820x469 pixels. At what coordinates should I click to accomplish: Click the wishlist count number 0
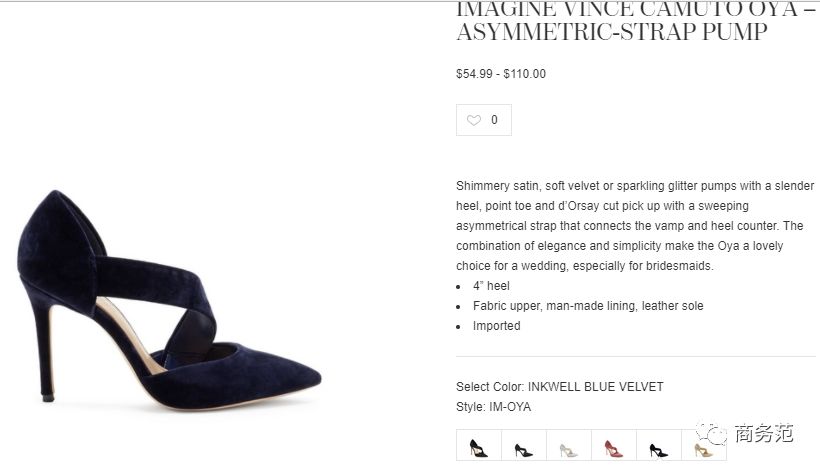pos(494,120)
